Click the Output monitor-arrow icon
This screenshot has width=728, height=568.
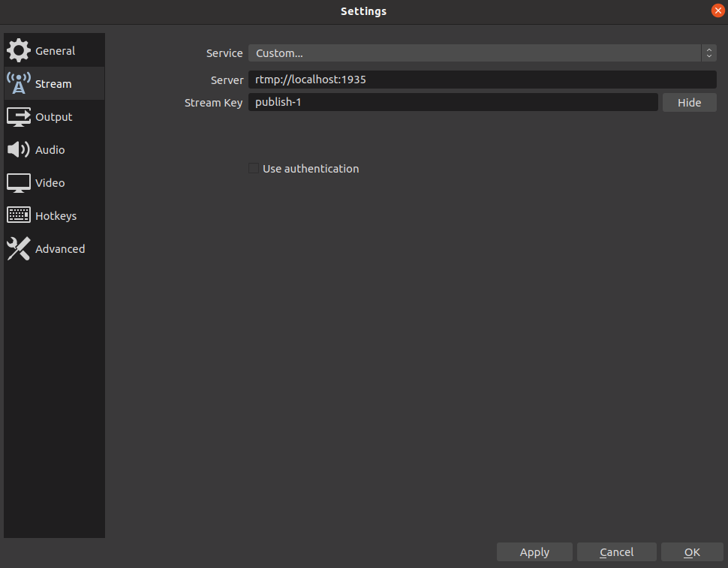click(x=19, y=117)
